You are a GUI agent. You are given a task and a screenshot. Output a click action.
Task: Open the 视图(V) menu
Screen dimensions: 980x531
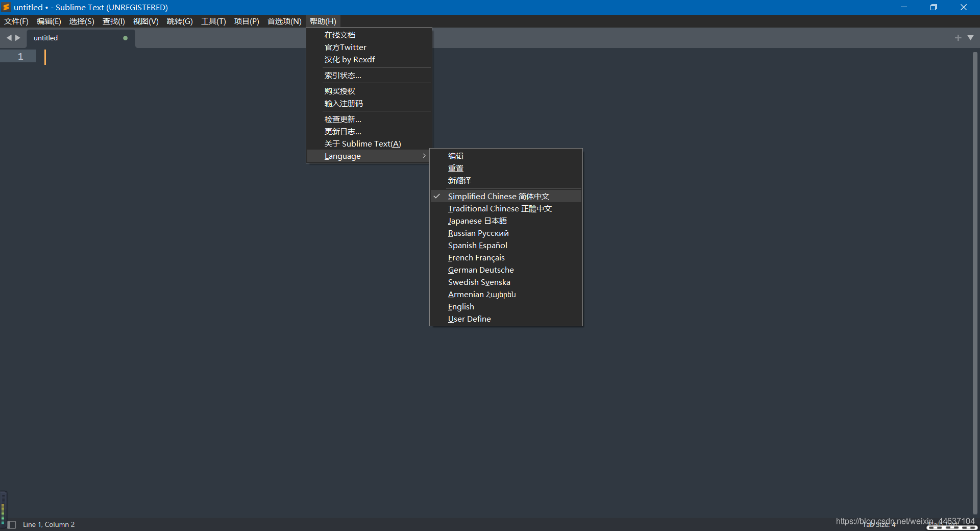(145, 21)
